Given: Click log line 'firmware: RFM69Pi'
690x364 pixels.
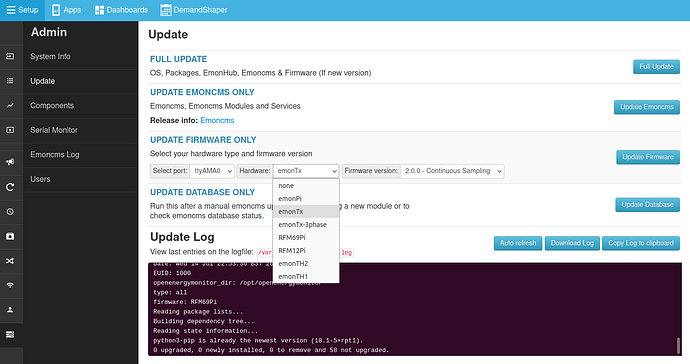Looking at the screenshot, I should point(185,302).
